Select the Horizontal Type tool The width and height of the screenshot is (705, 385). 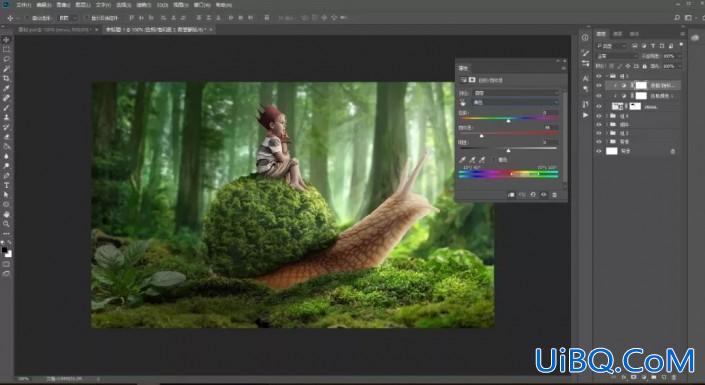click(x=6, y=185)
